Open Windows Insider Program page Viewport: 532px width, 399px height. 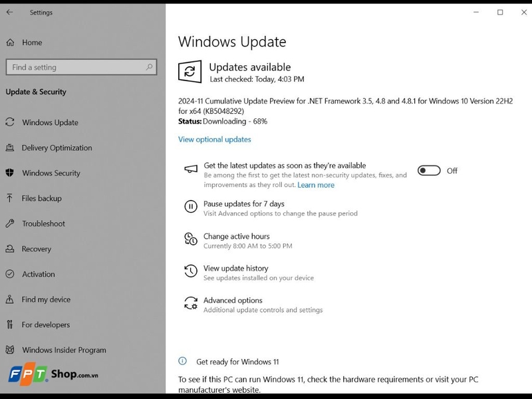point(64,350)
